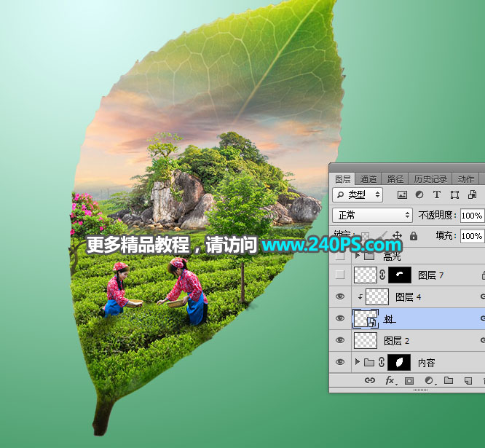Select the 内容 group leaf mask thumbnail
Viewport: 485px width, 448px height.
(x=399, y=362)
